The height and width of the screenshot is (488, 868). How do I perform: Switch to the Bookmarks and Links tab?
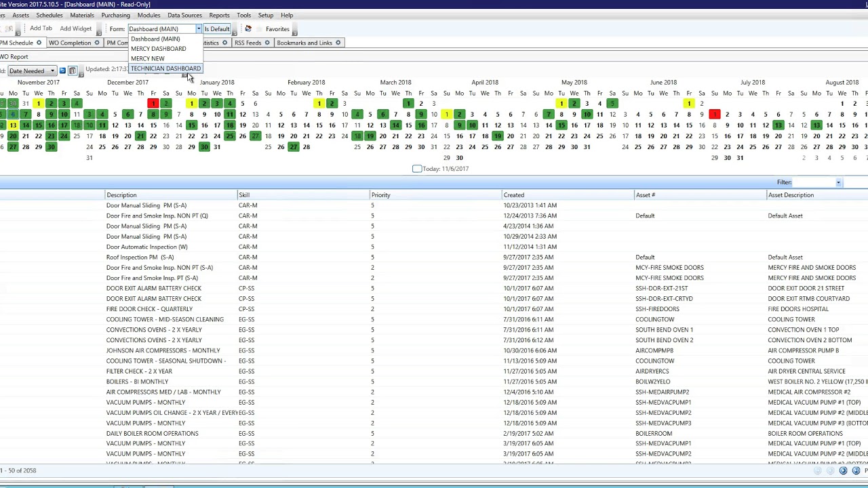(x=304, y=43)
